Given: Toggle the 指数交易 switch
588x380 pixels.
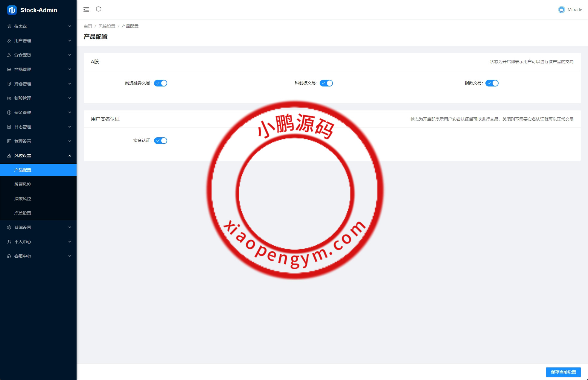Looking at the screenshot, I should tap(492, 83).
